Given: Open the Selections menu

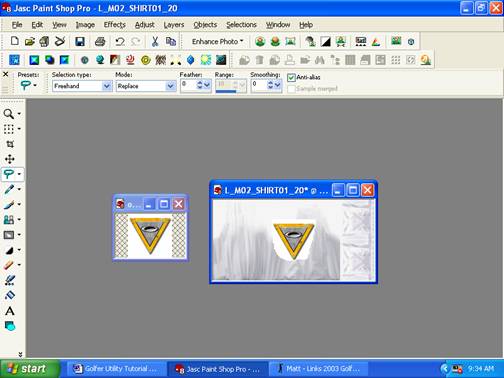Looking at the screenshot, I should 241,25.
